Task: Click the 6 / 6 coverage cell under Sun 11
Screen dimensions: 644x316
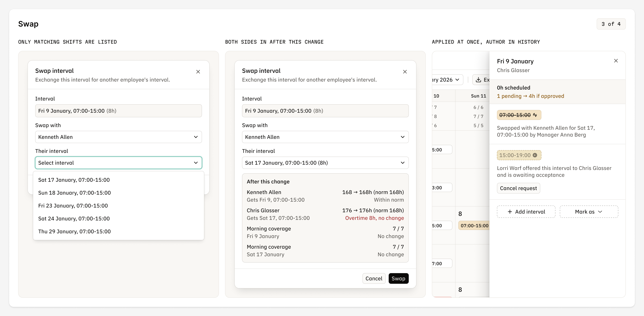Action: point(478,107)
